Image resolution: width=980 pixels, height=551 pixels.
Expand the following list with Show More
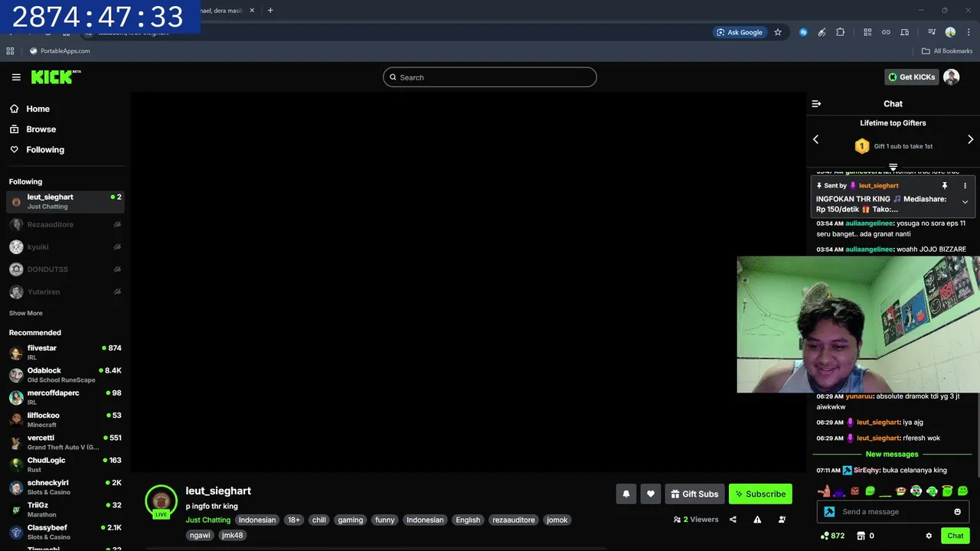point(25,313)
